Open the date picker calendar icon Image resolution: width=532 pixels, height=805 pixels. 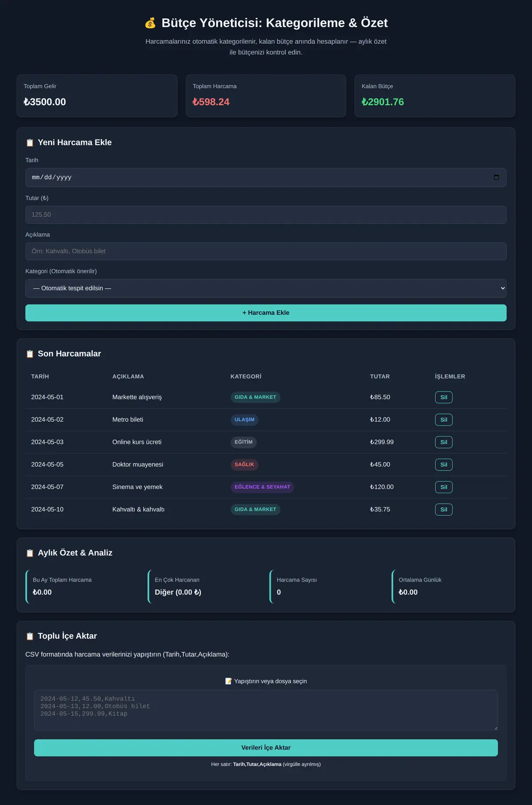pos(496,177)
